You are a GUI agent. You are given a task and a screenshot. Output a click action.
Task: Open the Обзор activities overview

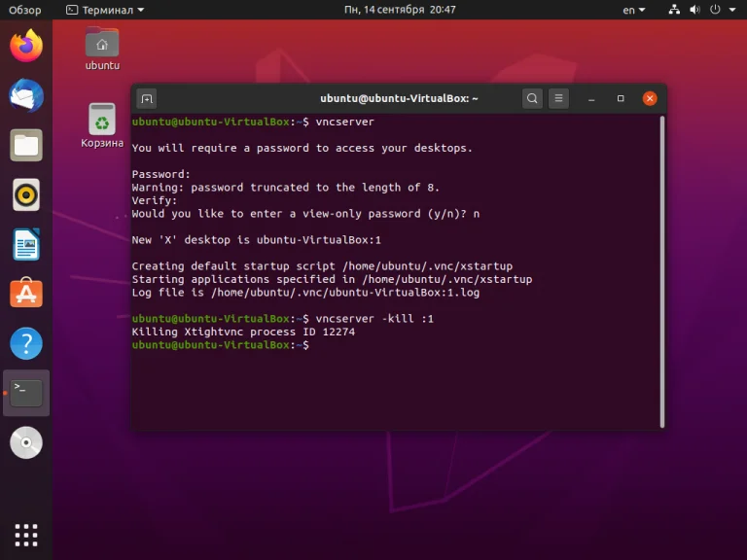(24, 10)
